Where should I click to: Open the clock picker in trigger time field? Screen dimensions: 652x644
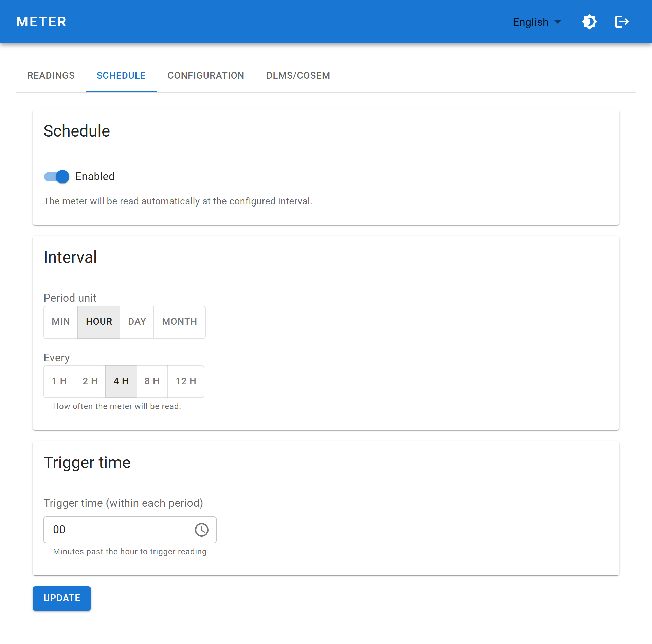201,530
